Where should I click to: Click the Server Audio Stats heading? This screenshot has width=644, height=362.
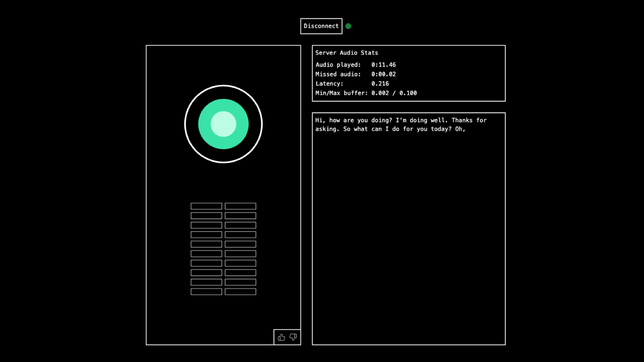347,53
